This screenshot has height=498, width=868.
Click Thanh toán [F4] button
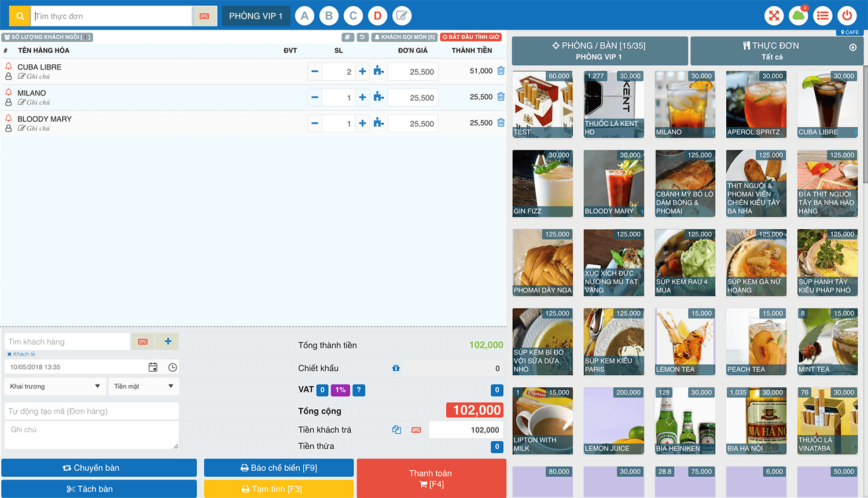click(431, 478)
